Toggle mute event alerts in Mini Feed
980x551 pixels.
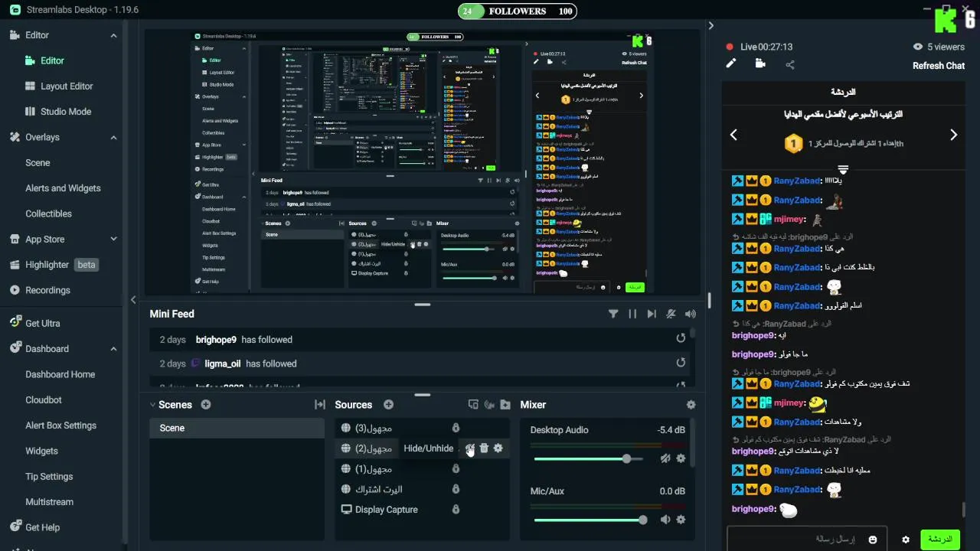point(671,314)
